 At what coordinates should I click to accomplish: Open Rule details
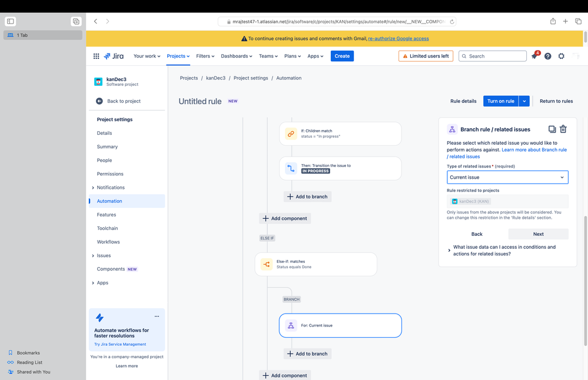[463, 101]
